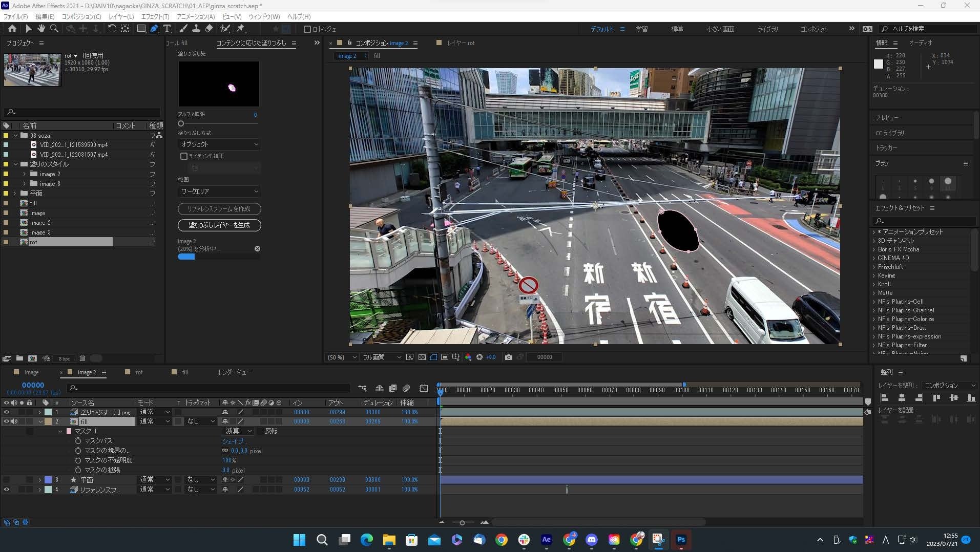The height and width of the screenshot is (552, 980).
Task: Select the Type text tool
Action: [167, 29]
